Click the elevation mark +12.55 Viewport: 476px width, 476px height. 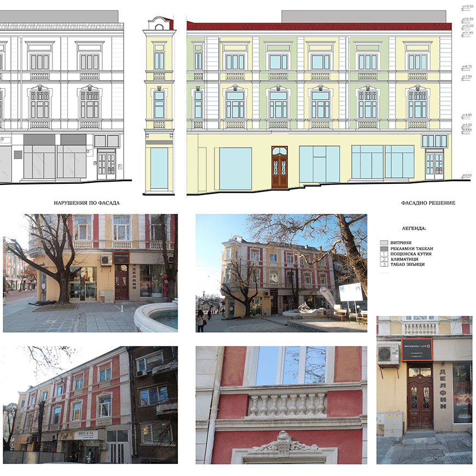[x=468, y=19]
